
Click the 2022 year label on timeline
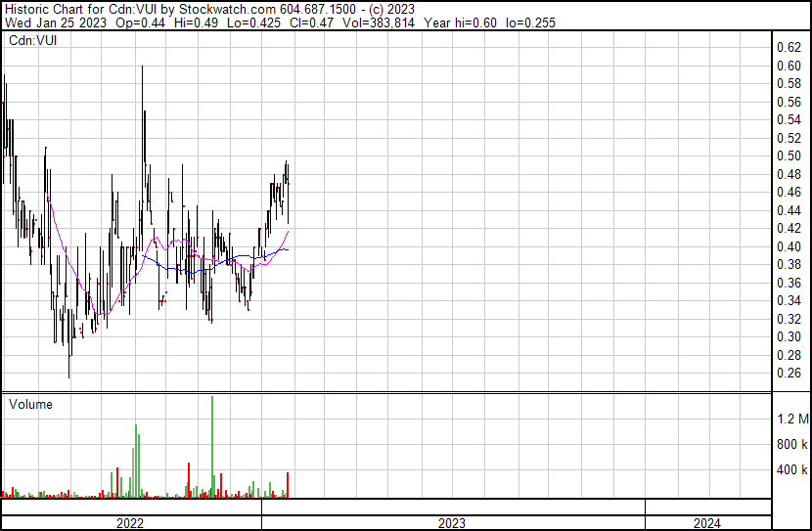coord(130,523)
